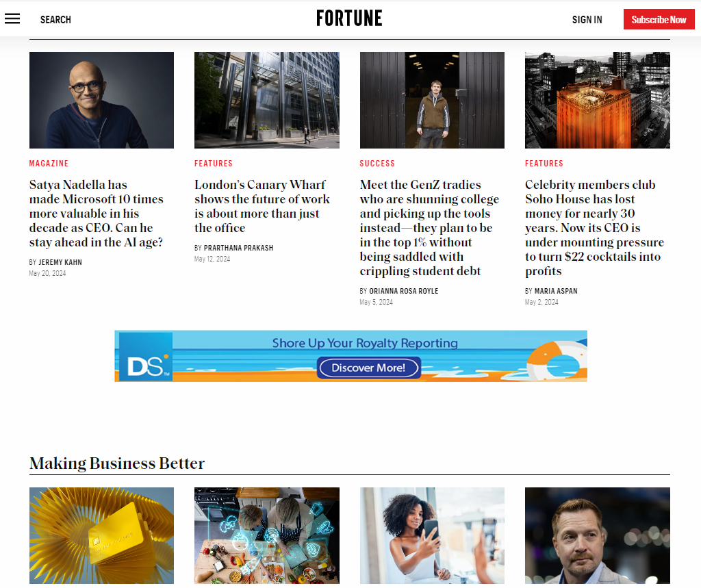Open the Soho House building image
This screenshot has width=701, height=588.
[x=597, y=100]
